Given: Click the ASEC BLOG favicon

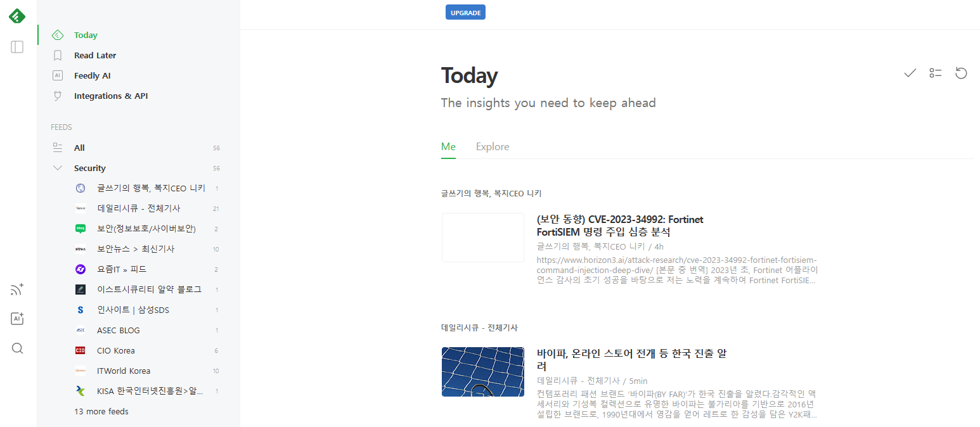Looking at the screenshot, I should click(x=81, y=330).
